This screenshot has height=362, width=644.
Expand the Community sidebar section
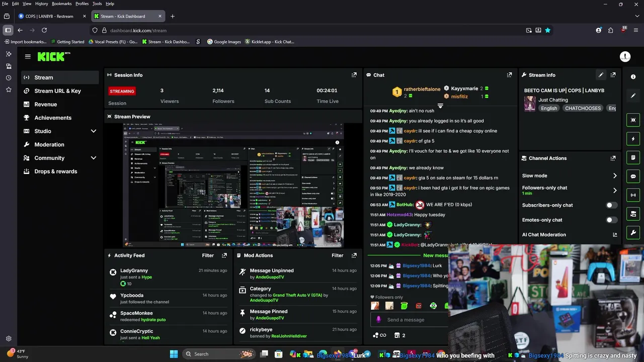point(93,158)
